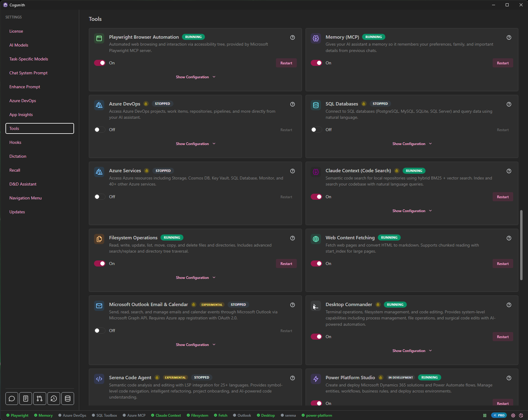The image size is (528, 420).
Task: Restart the Desktop Commander server
Action: click(503, 337)
